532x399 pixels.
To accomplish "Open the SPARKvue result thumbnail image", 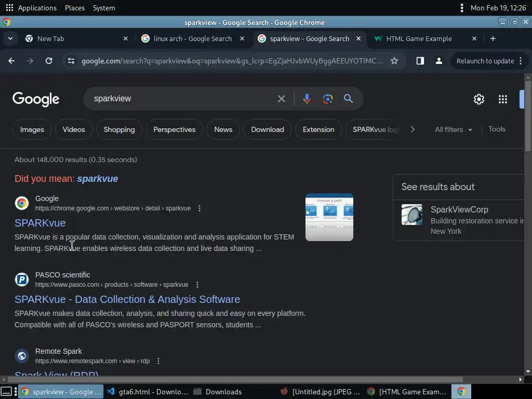I will [329, 217].
